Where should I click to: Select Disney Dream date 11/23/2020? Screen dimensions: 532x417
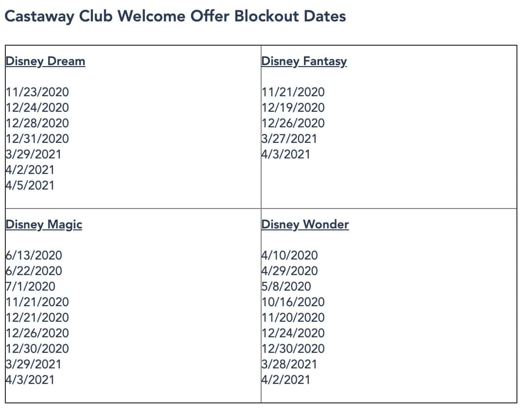[x=37, y=92]
